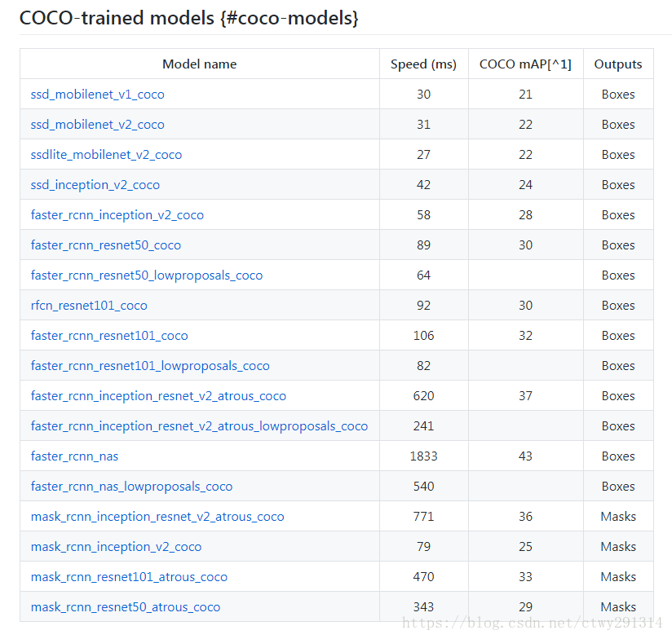Select the faster_rcnn_inception_v2_coco link
The image size is (672, 639).
tap(117, 215)
